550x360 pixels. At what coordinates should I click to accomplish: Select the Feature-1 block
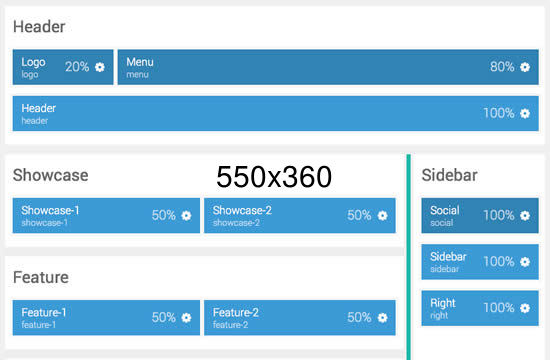(106, 318)
